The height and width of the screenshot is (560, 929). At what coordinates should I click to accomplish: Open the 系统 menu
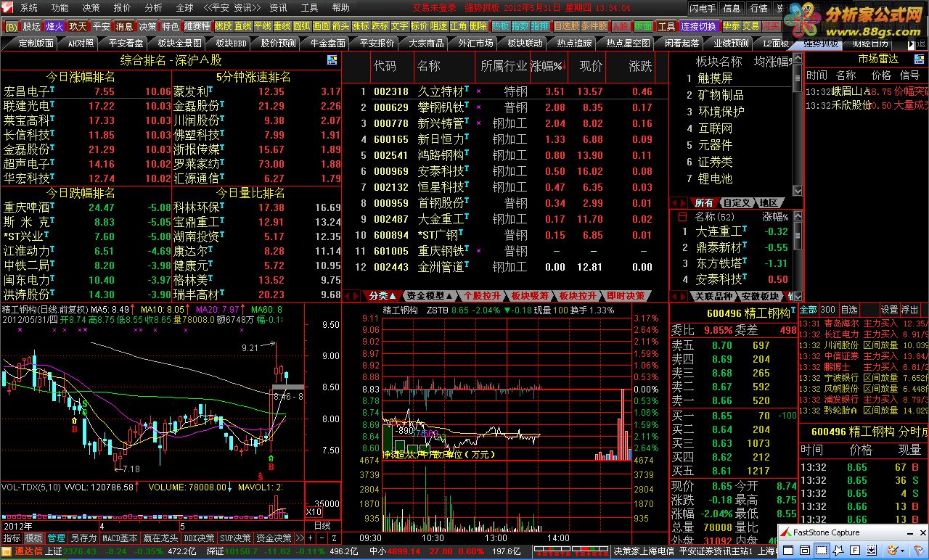click(28, 8)
